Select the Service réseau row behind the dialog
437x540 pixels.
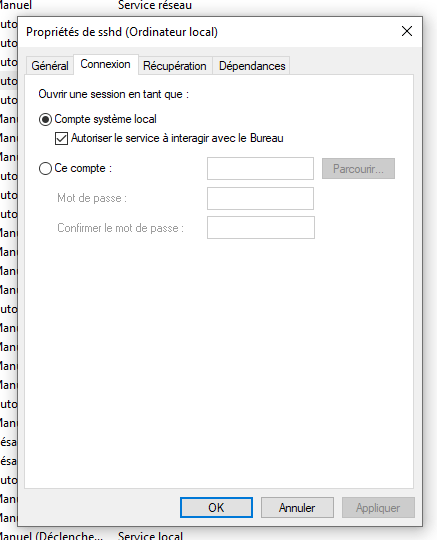tap(155, 5)
